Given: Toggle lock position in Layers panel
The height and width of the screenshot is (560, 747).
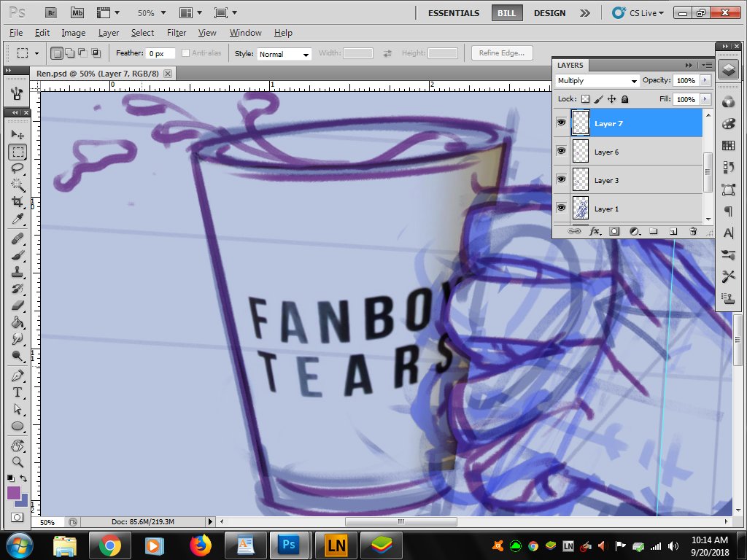Looking at the screenshot, I should 612,99.
